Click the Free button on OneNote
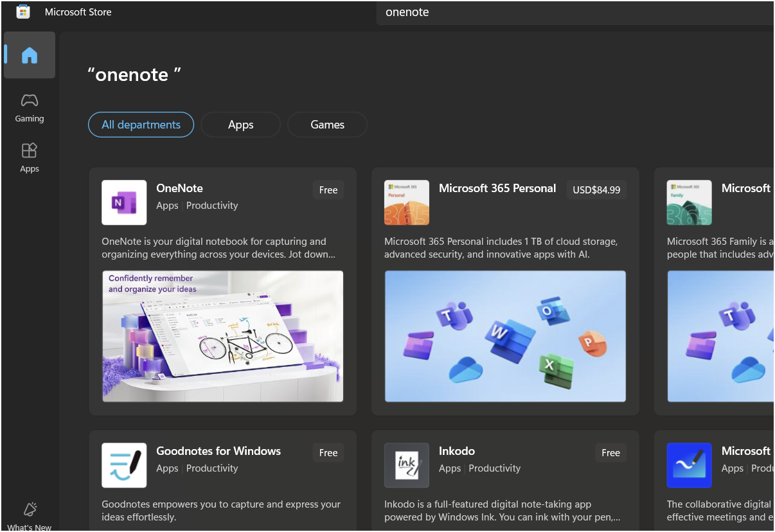The width and height of the screenshot is (775, 532). [328, 190]
